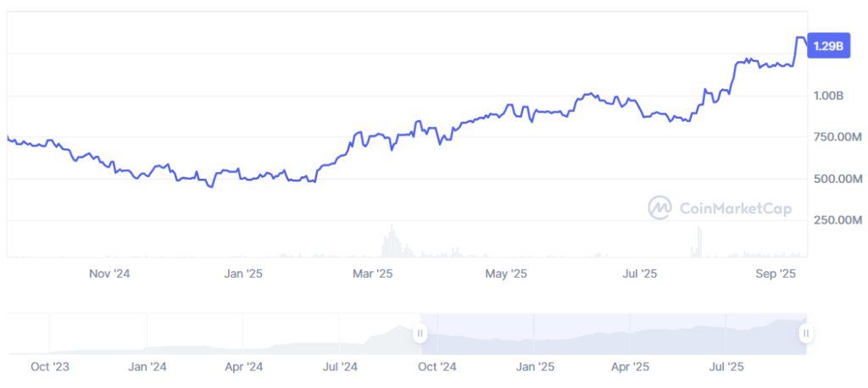Grab the right range selector handle
The image size is (868, 388).
[x=805, y=334]
